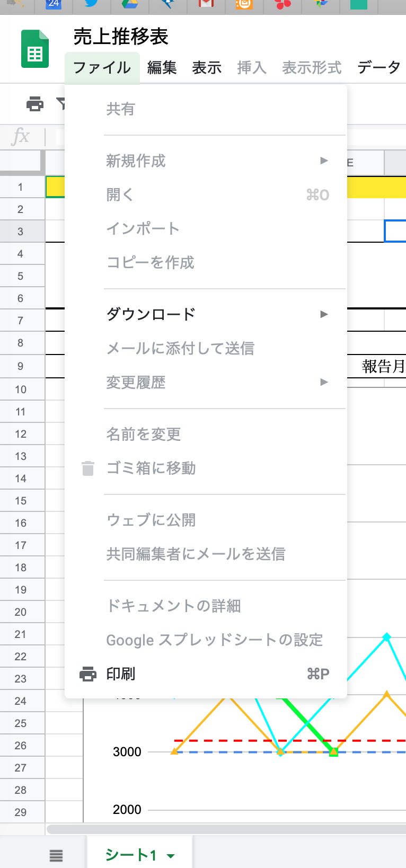Click the Gmail icon in browser bar
The width and height of the screenshot is (406, 868).
point(206,4)
